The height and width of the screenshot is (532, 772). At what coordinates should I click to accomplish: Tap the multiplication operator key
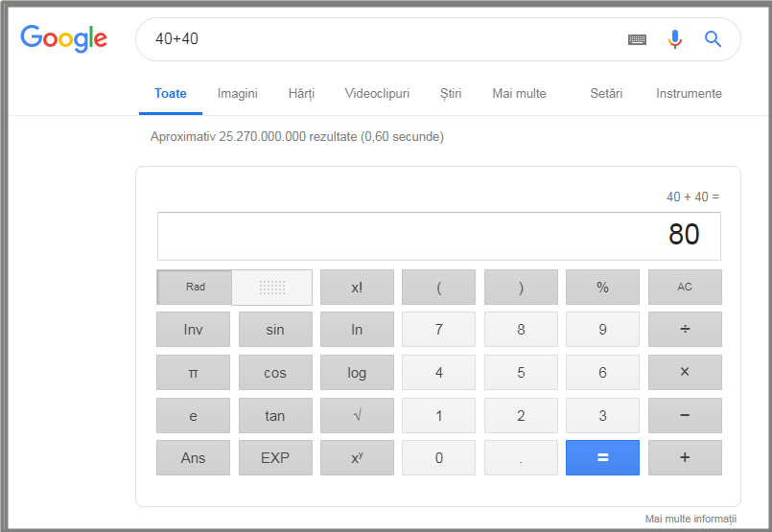coord(685,373)
